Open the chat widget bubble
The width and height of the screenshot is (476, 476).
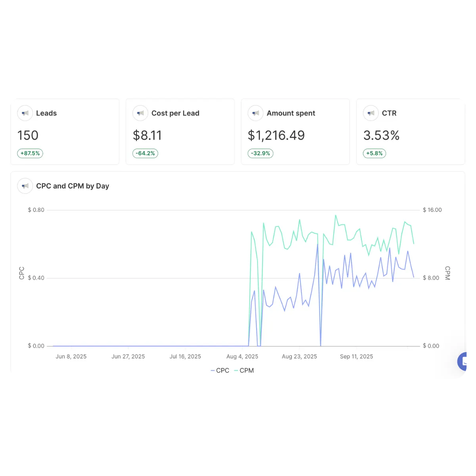(x=464, y=361)
